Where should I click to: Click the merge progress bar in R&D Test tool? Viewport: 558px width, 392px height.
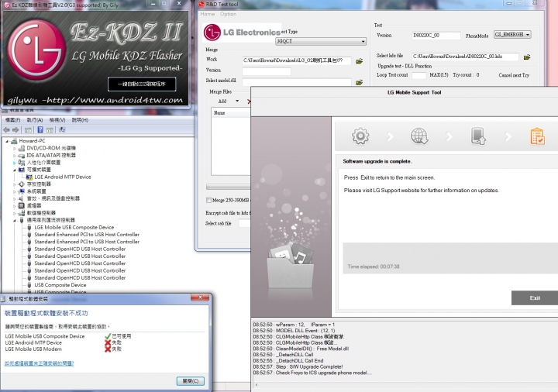click(x=228, y=187)
